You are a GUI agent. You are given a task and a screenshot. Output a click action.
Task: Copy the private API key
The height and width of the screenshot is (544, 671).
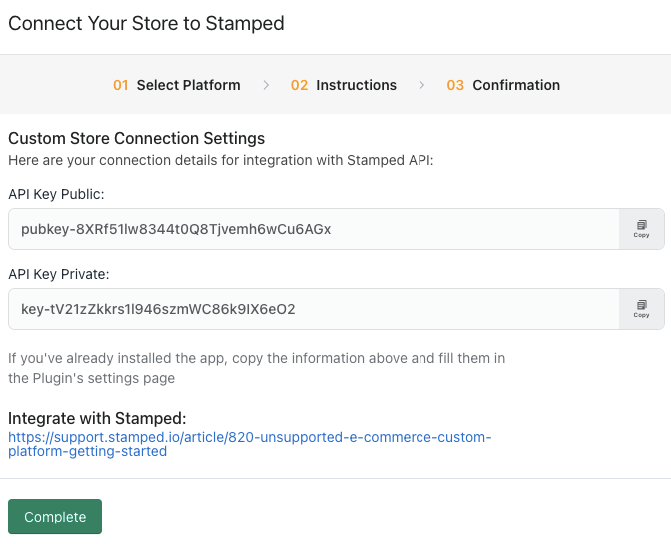(x=642, y=309)
